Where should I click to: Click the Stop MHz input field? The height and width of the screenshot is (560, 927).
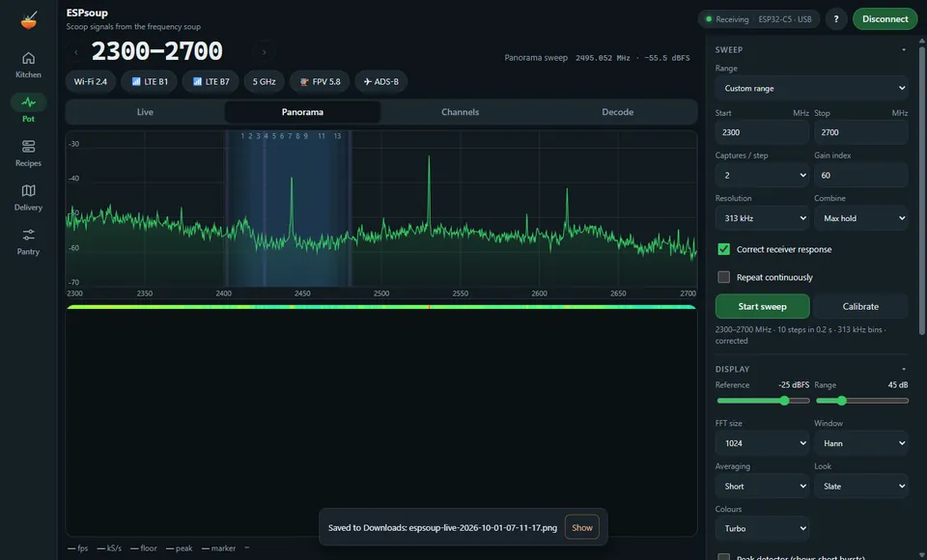pyautogui.click(x=860, y=132)
